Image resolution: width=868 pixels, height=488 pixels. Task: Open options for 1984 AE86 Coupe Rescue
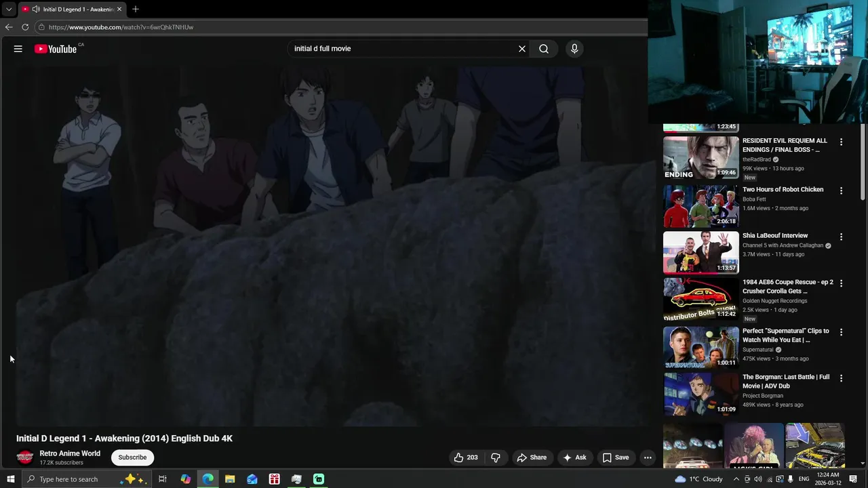[x=841, y=283]
